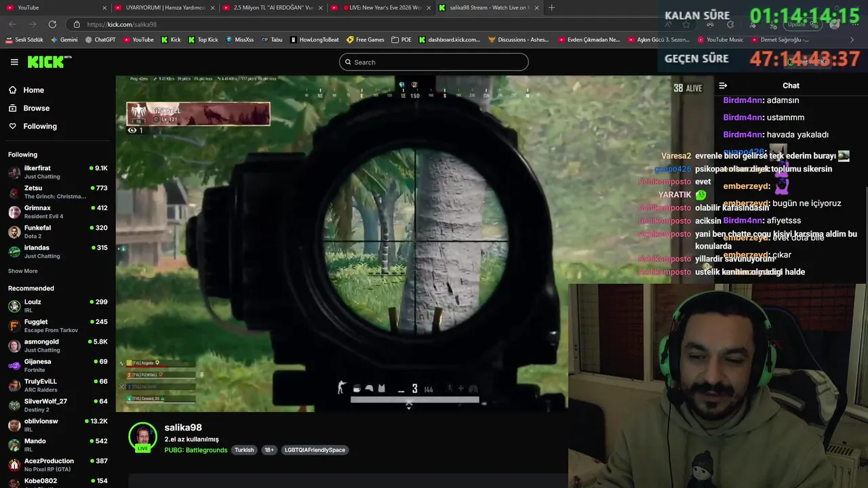This screenshot has width=868, height=488.
Task: Click Gijanesa avatar in Recommended
Action: (14, 366)
